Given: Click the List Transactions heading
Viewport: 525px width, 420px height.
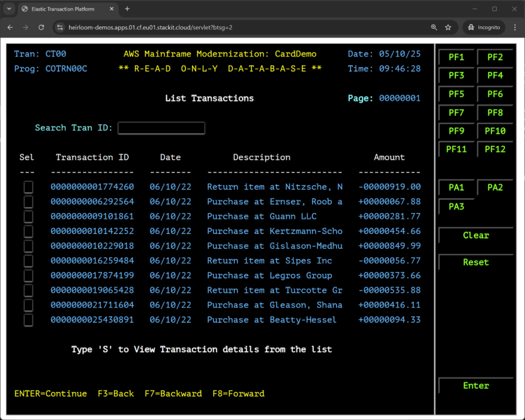Looking at the screenshot, I should pyautogui.click(x=209, y=98).
